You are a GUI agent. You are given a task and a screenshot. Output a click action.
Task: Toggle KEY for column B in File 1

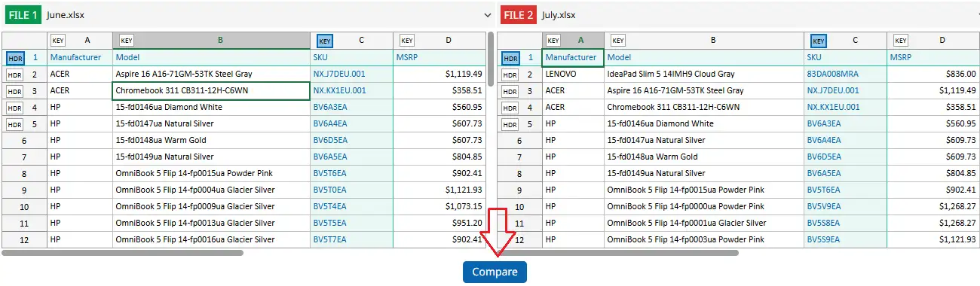126,41
